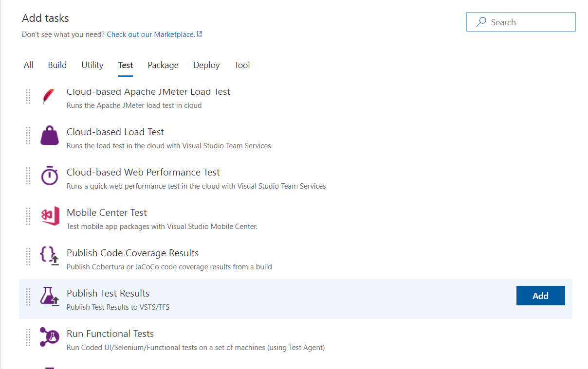The width and height of the screenshot is (588, 369).
Task: Click the Publish Code Coverage Results icon
Action: pyautogui.click(x=50, y=256)
